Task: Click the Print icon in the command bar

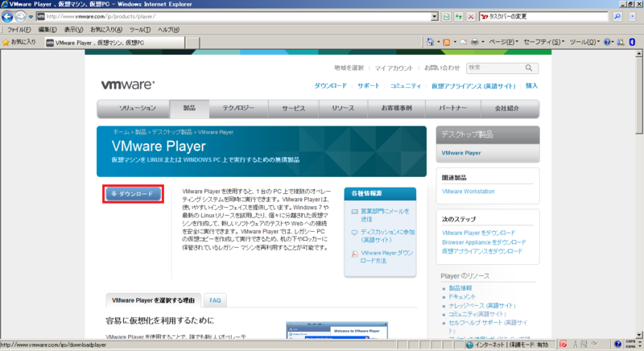Action: tap(475, 42)
